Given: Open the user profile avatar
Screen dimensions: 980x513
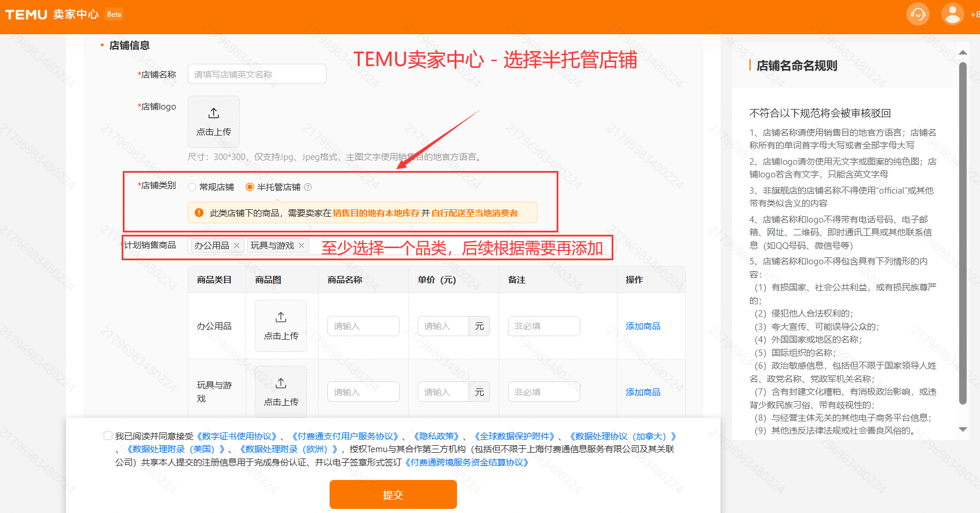Looking at the screenshot, I should [952, 14].
